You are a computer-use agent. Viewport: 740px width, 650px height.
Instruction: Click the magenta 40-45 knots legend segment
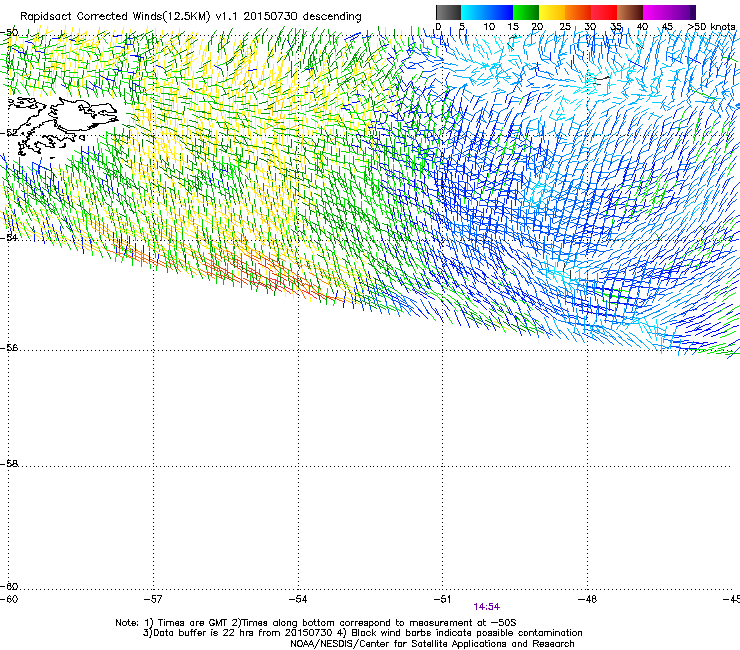(656, 12)
